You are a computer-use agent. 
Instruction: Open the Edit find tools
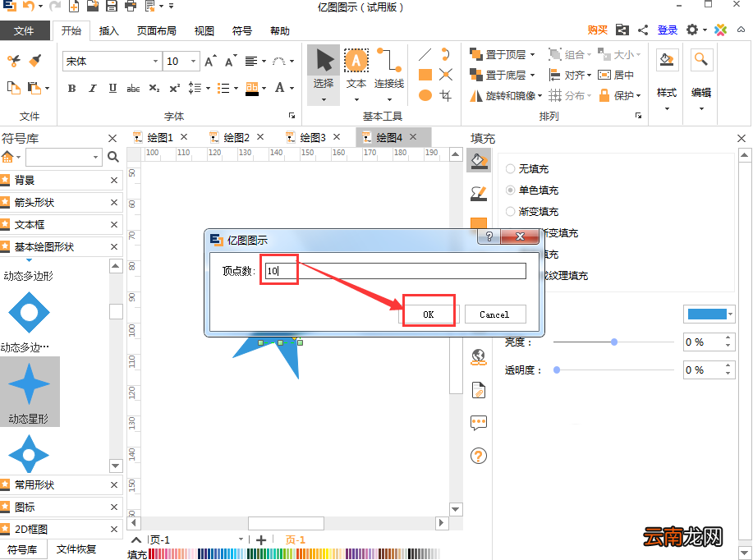click(x=701, y=80)
